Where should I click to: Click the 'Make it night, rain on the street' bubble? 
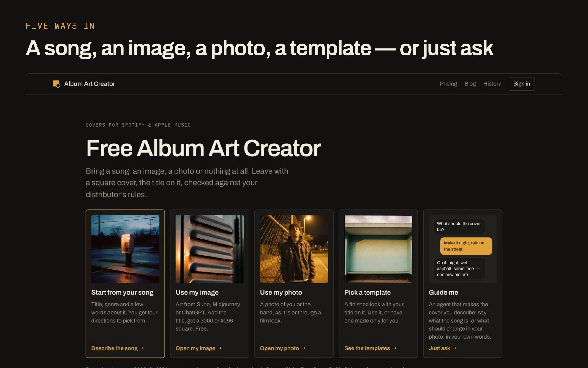click(x=466, y=246)
